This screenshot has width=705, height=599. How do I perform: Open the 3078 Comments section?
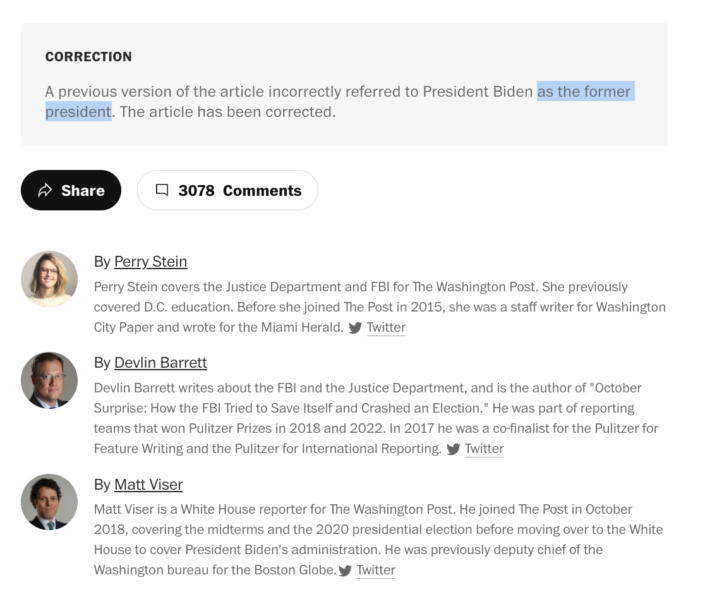coord(227,190)
